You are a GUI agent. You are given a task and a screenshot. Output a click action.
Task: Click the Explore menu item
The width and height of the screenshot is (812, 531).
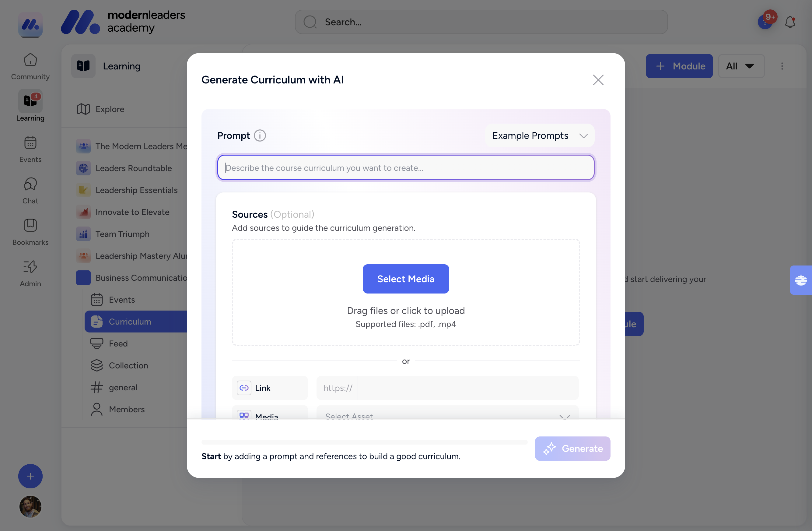tap(110, 109)
